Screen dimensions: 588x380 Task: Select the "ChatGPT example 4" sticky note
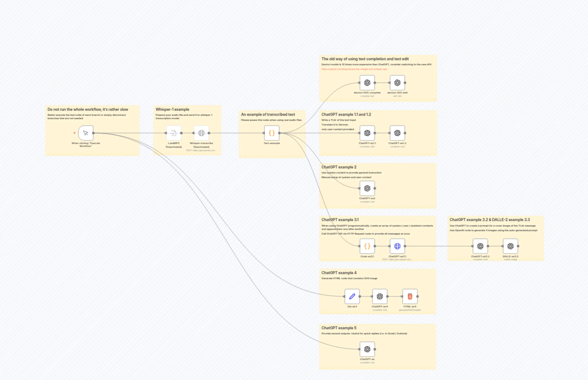[339, 273]
